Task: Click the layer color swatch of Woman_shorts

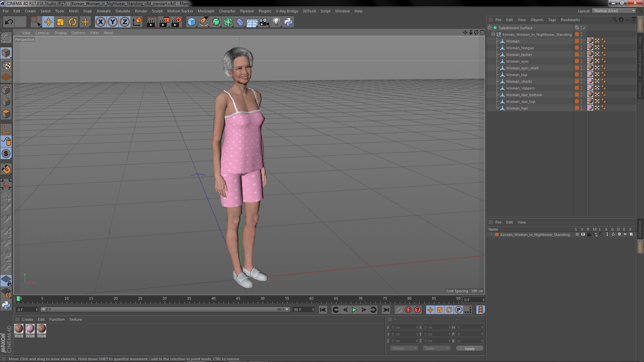Action: [x=577, y=81]
